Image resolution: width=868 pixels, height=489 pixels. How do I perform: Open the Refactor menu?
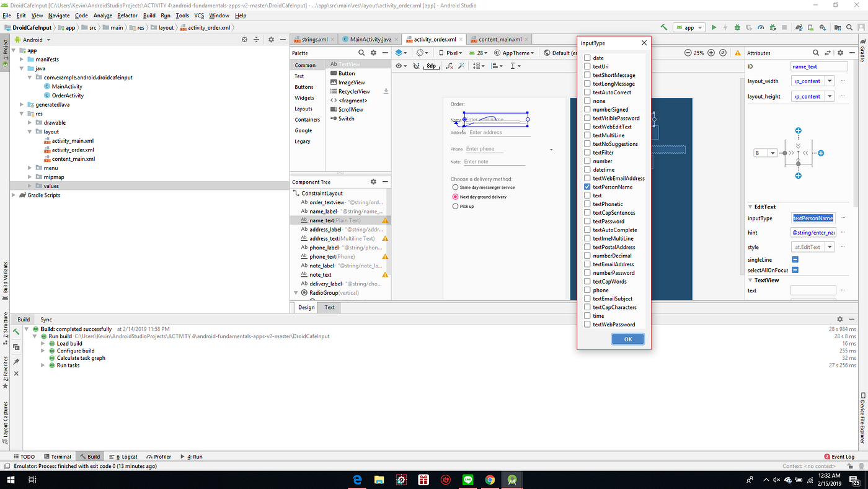(x=128, y=16)
